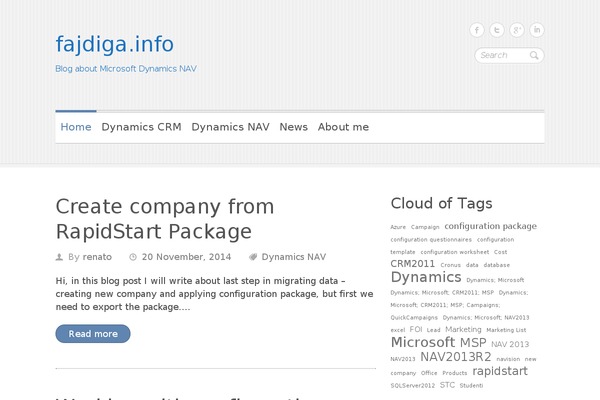Select the Marketing tag
This screenshot has height=400, width=600.
(x=463, y=330)
